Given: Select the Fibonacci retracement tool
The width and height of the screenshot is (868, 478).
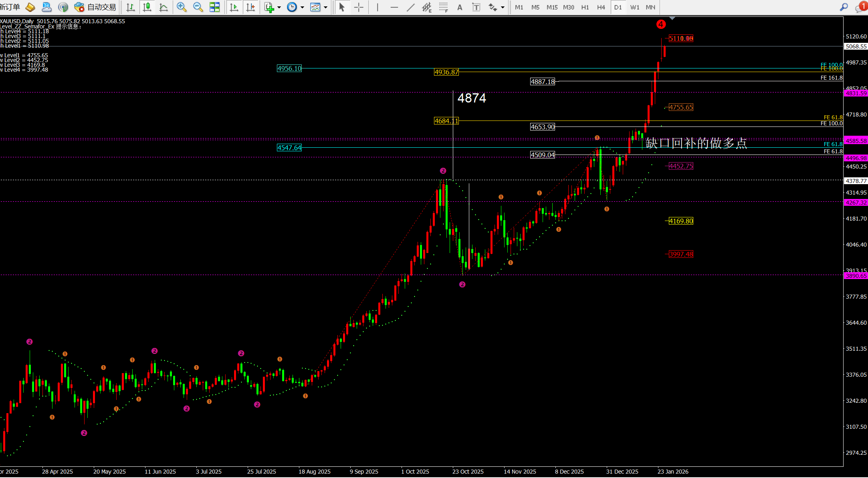Looking at the screenshot, I should (x=443, y=7).
